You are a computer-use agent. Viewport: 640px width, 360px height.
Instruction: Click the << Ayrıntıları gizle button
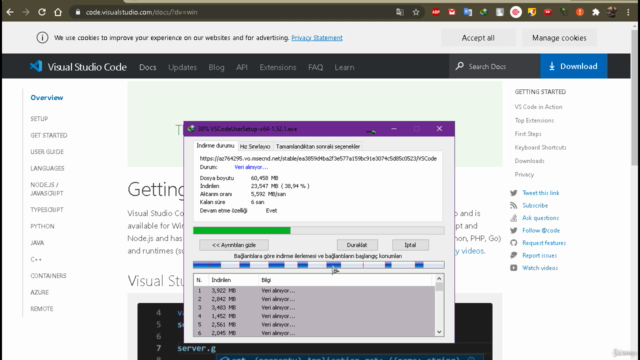[234, 245]
